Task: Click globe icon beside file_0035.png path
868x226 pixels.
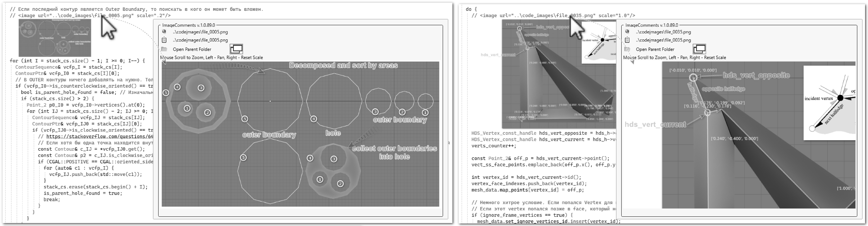Action: point(627,32)
